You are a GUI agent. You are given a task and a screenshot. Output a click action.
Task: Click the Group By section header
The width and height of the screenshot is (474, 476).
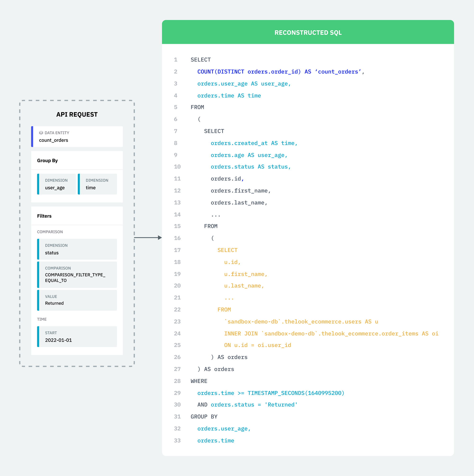[x=48, y=161]
